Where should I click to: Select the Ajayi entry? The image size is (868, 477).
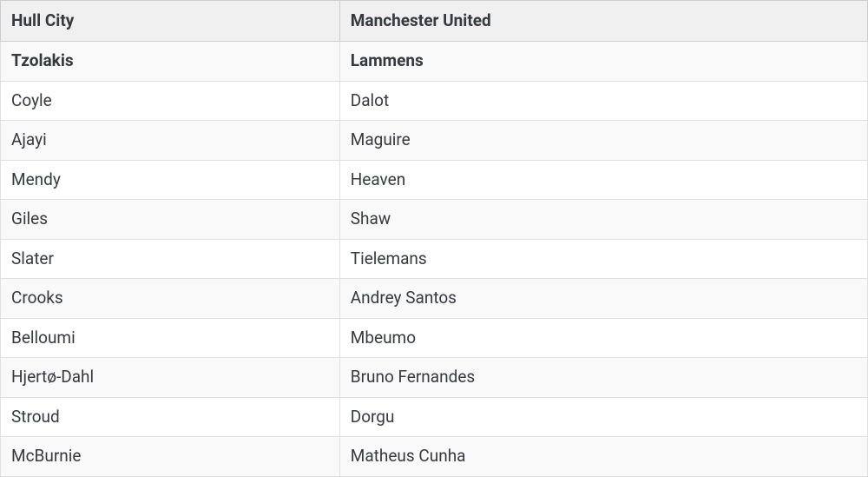click(170, 140)
